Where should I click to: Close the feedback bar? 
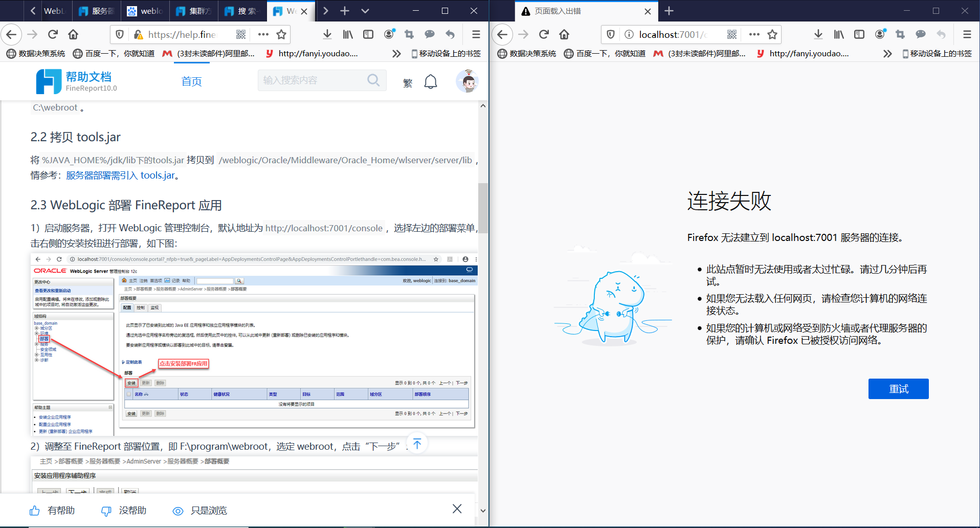pyautogui.click(x=457, y=509)
